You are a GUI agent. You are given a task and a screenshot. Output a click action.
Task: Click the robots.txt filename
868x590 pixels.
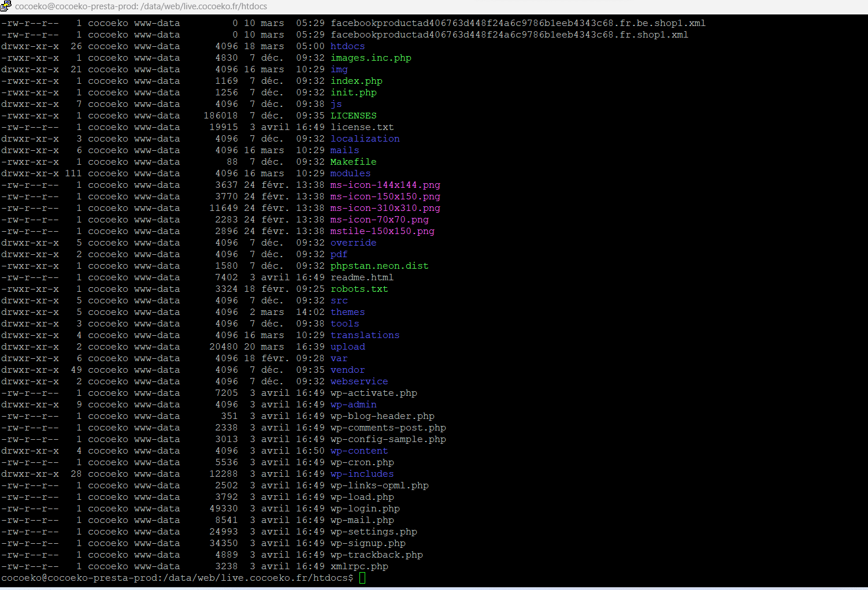pyautogui.click(x=359, y=289)
